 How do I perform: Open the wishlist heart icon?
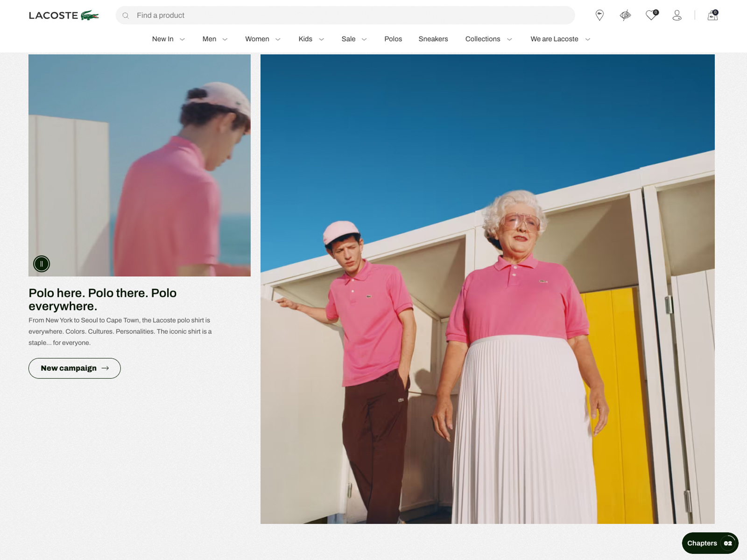click(x=651, y=15)
